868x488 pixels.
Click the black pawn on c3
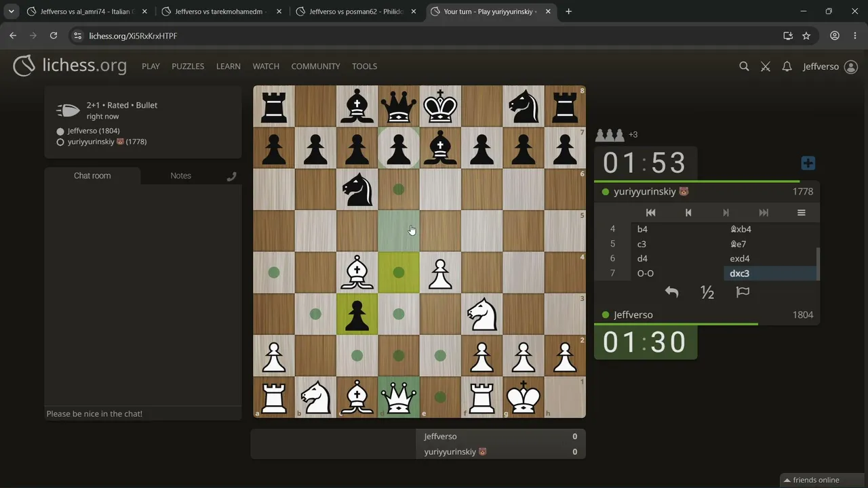click(357, 314)
